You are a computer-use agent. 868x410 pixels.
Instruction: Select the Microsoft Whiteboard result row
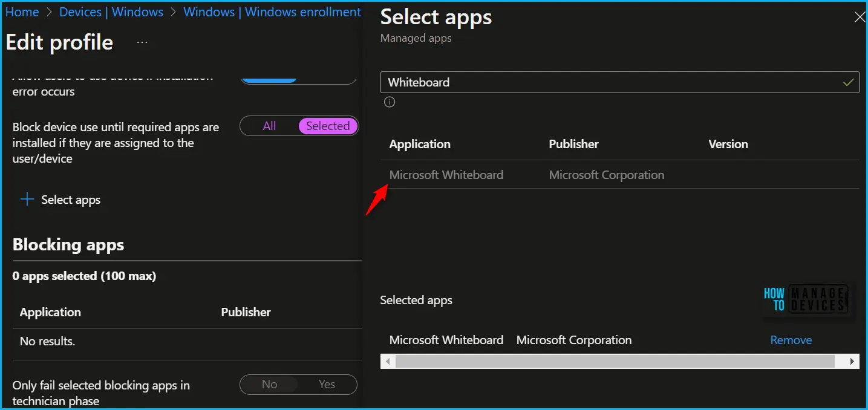619,175
